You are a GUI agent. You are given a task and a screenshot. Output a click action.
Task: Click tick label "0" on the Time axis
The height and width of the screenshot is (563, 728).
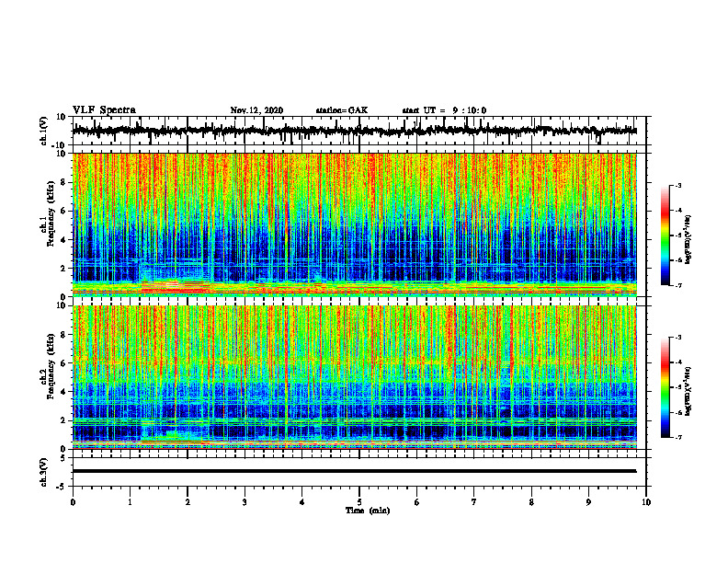[73, 502]
